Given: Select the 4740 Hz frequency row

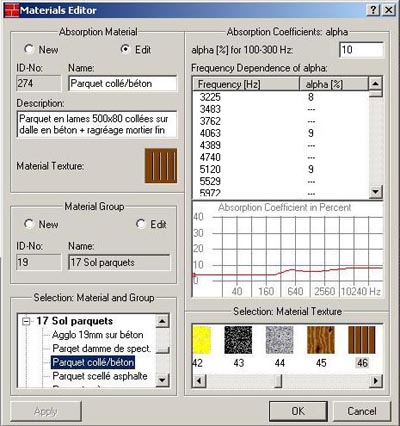Looking at the screenshot, I should 281,157.
